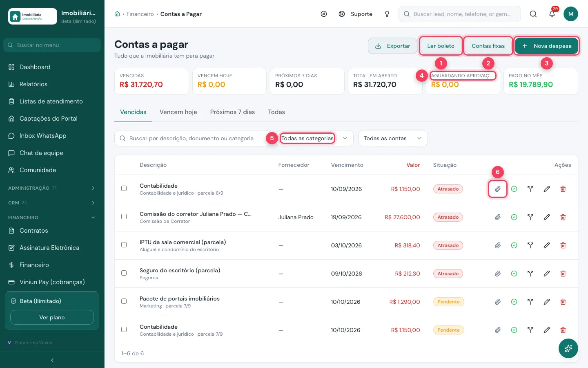Open the compass icon in top bar
This screenshot has height=368, width=588.
324,14
